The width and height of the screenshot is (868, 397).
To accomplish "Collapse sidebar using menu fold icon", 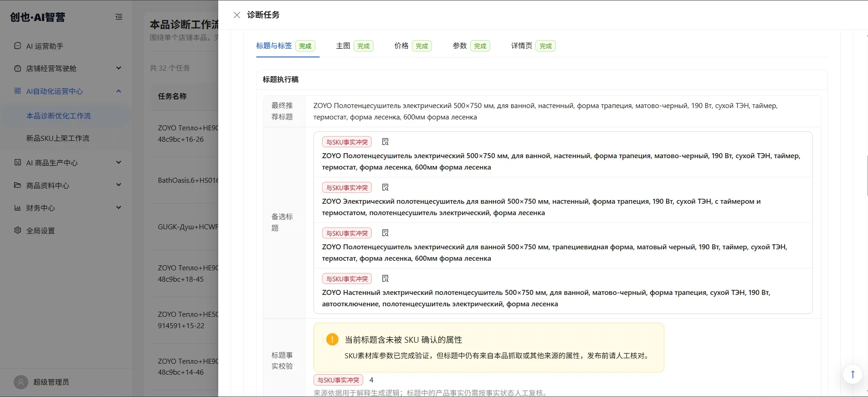I will [x=119, y=17].
